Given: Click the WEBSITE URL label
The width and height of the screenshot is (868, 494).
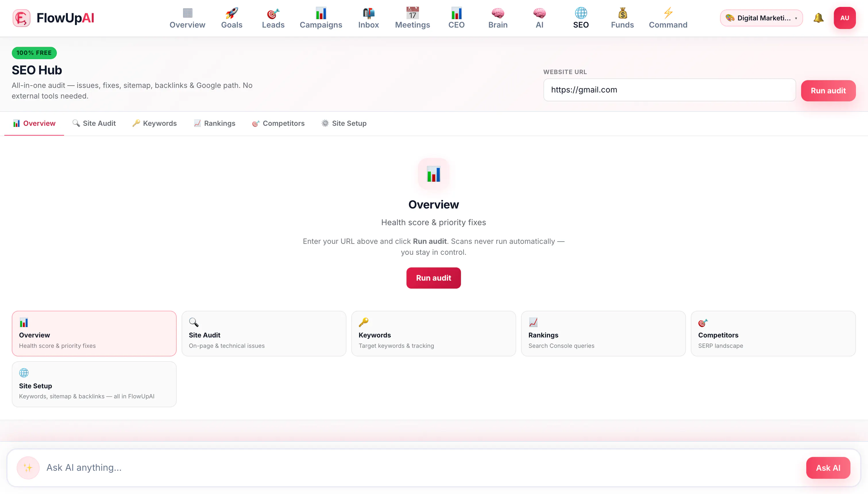Looking at the screenshot, I should coord(565,72).
